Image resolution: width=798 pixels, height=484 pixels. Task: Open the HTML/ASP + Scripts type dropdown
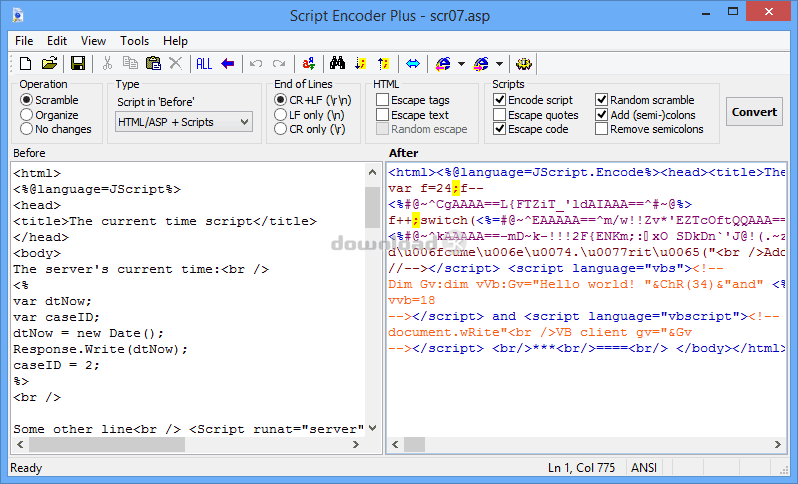point(184,122)
